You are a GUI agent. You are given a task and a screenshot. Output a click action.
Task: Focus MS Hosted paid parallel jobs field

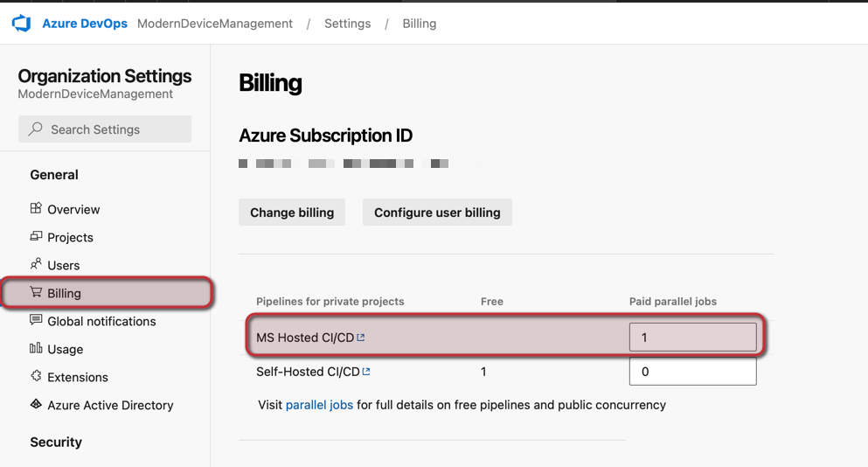[692, 338]
